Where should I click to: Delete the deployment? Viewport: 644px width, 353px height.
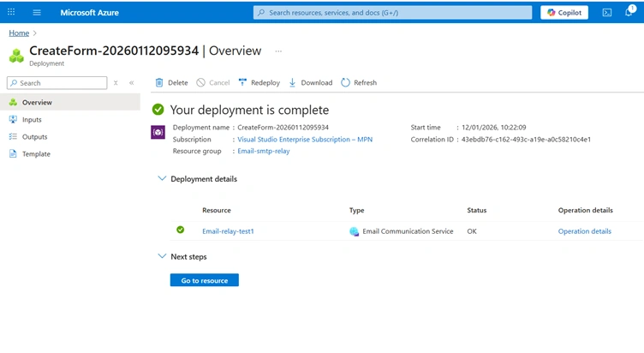(171, 82)
